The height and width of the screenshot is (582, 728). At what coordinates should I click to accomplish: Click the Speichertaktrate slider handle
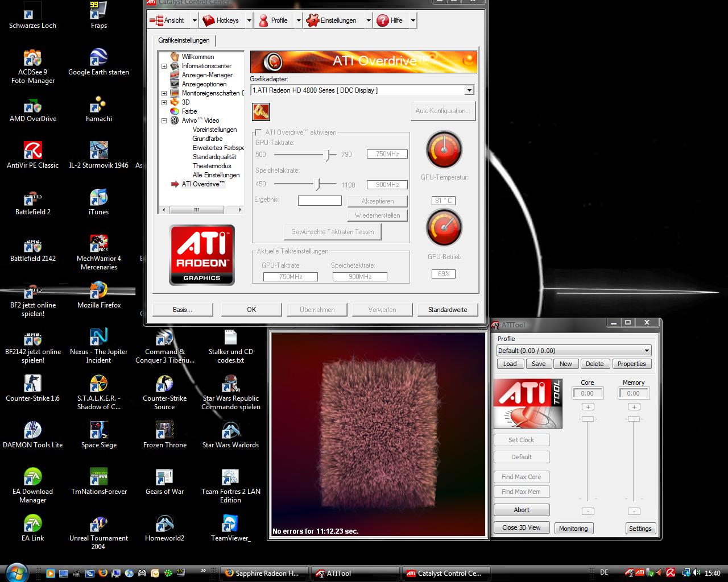coord(319,184)
